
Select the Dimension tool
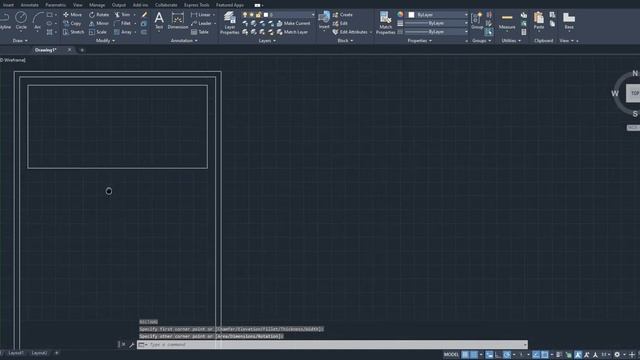click(178, 20)
